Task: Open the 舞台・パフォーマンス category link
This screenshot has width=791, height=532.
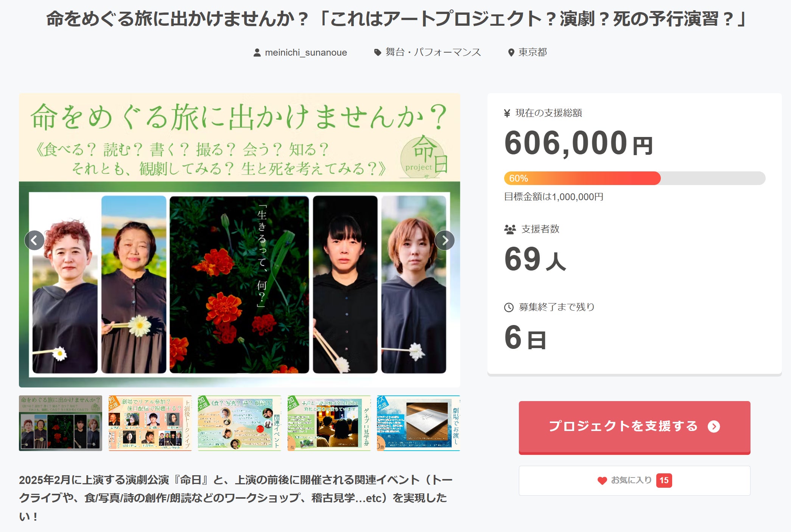Action: click(433, 53)
